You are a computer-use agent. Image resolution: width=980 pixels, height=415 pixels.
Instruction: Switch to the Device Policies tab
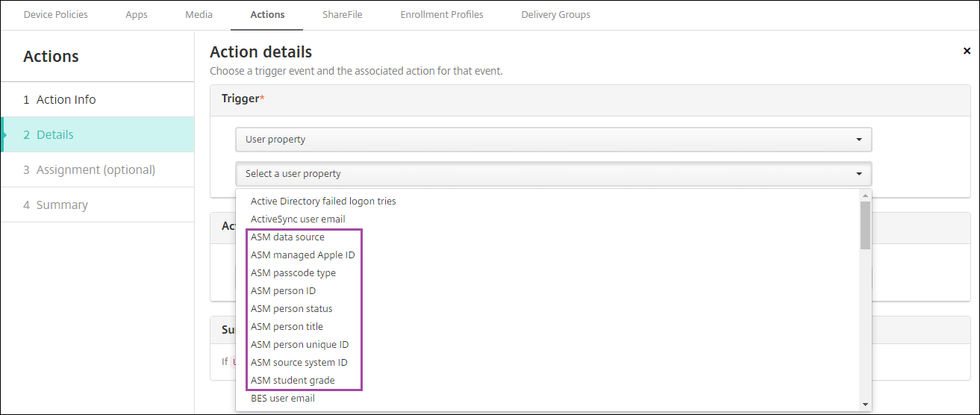55,15
